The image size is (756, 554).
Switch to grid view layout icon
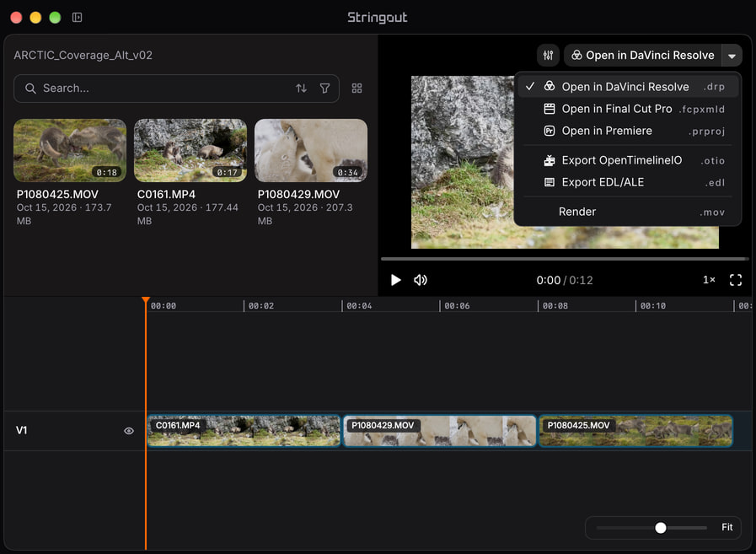click(x=357, y=89)
